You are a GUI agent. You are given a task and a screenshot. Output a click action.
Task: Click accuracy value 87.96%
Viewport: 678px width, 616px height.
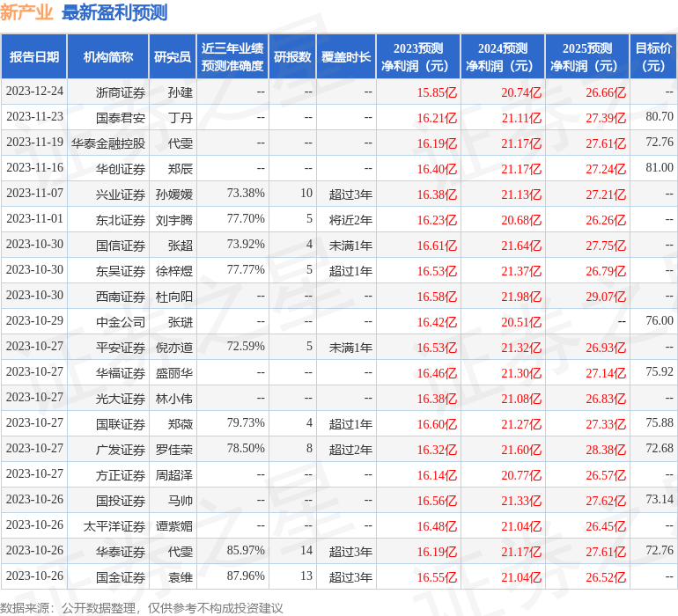pyautogui.click(x=246, y=576)
